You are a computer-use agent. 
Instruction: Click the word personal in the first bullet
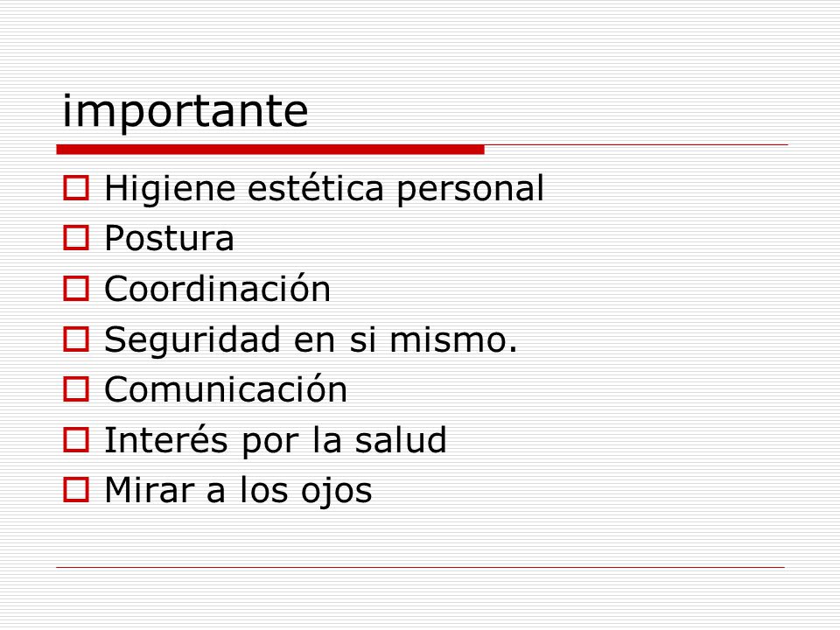[471, 192]
